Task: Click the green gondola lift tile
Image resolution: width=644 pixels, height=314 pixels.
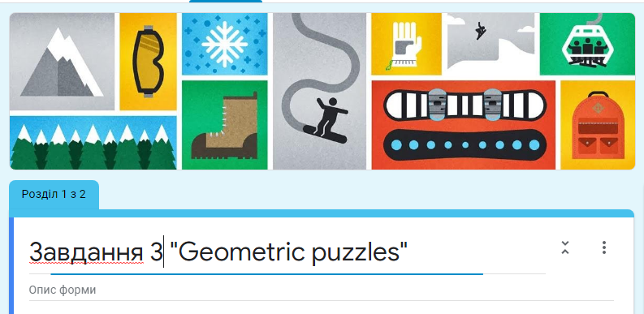Action: [x=588, y=44]
